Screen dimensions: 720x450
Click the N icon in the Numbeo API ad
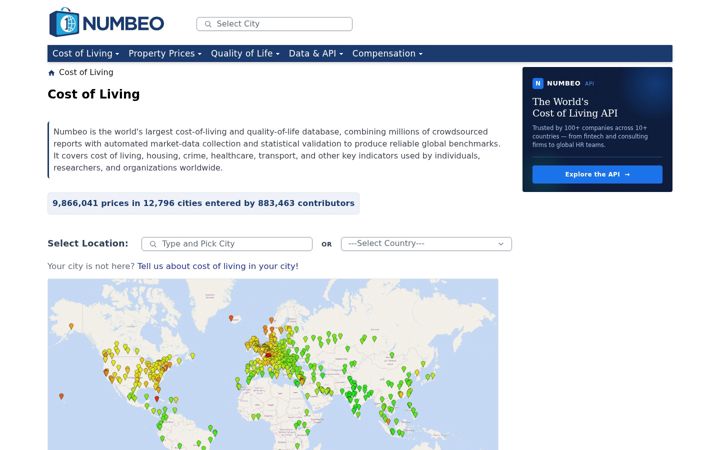pyautogui.click(x=538, y=83)
